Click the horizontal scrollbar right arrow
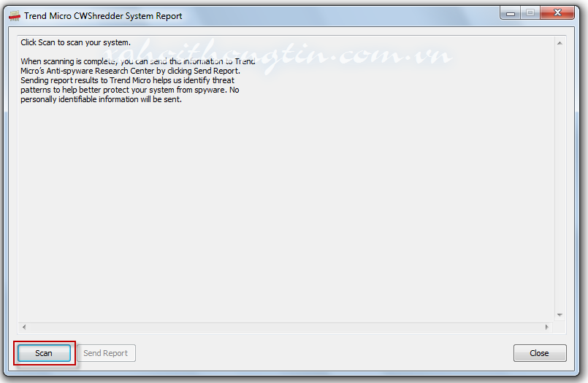Viewport: 588px width, 383px height. [547, 327]
